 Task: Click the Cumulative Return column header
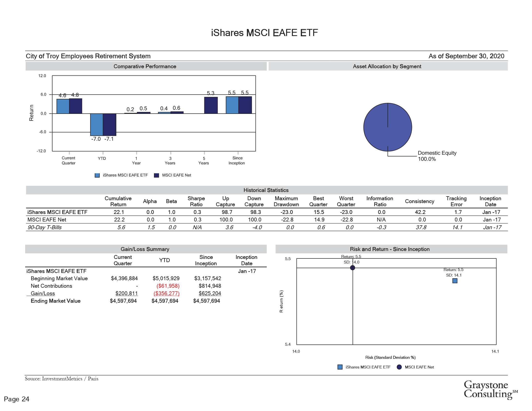pyautogui.click(x=118, y=201)
